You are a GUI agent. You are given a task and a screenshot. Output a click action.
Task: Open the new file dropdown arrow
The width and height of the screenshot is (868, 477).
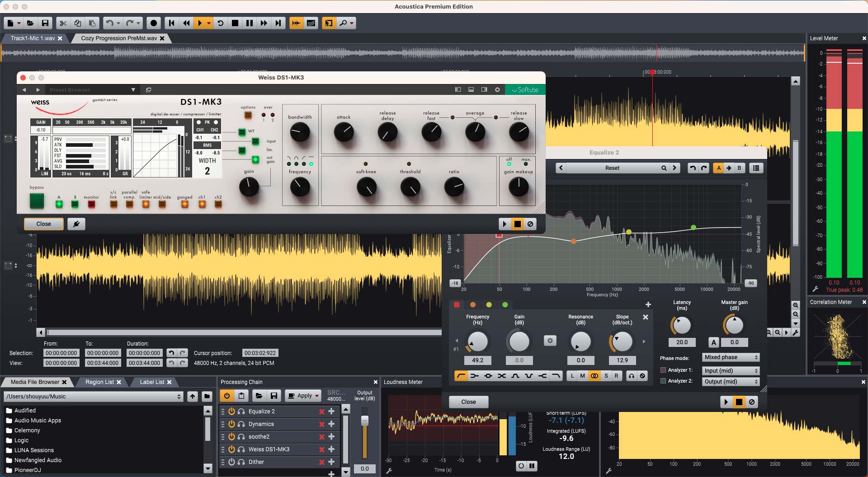19,23
